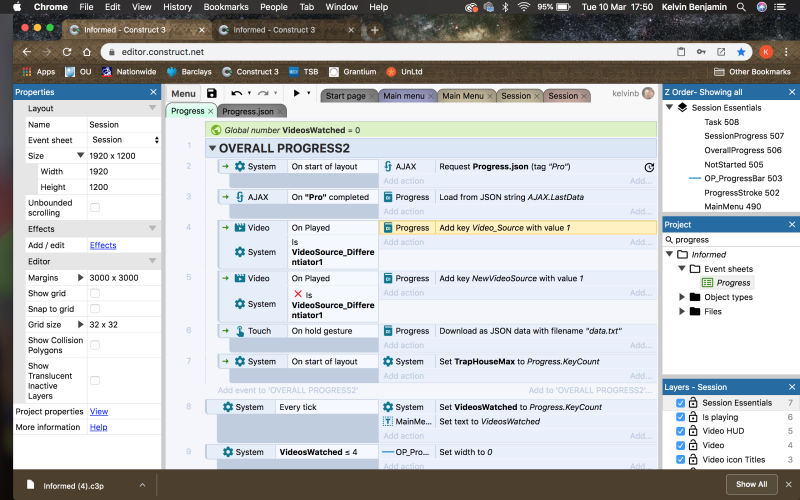This screenshot has width=800, height=500.
Task: Reload the browser page
Action: point(67,52)
